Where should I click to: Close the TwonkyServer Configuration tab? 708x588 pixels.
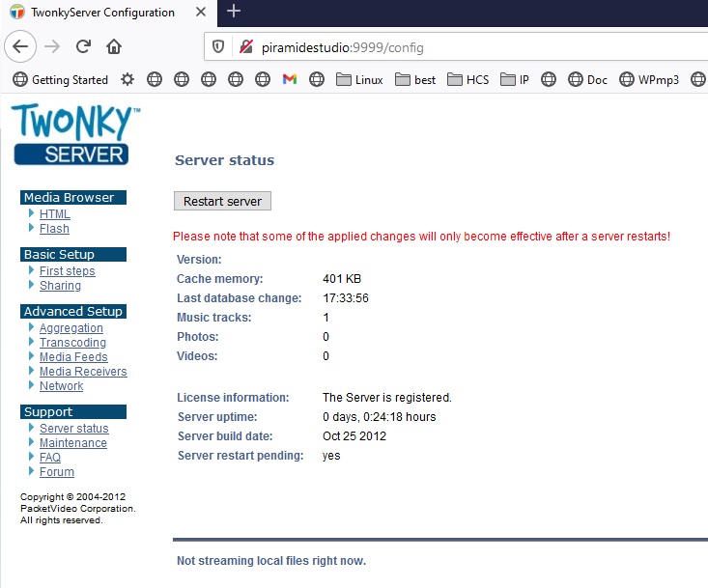(201, 12)
